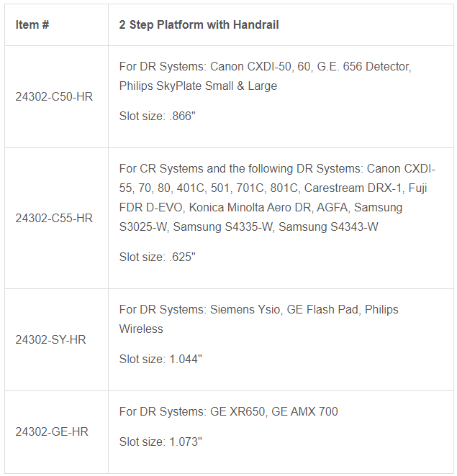Image resolution: width=457 pixels, height=476 pixels.
Task: Click the 'Slot size: .625"' text
Action: pyautogui.click(x=158, y=257)
